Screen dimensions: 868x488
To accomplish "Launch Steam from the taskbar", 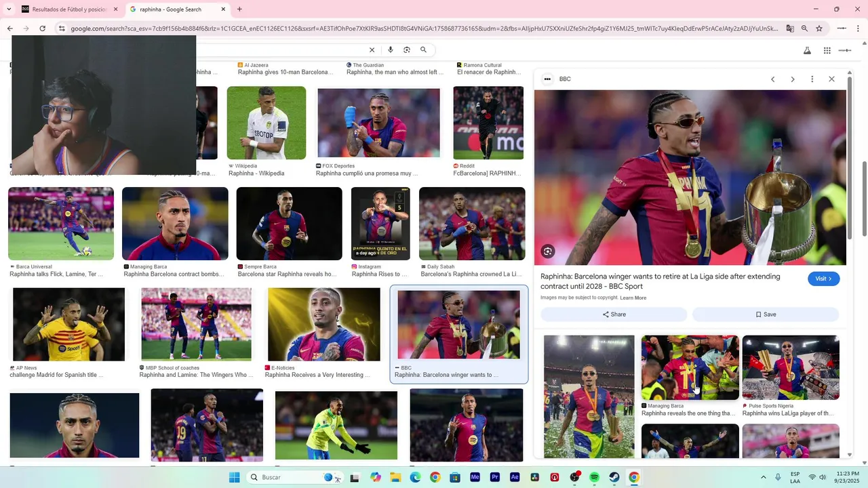I will pyautogui.click(x=614, y=477).
